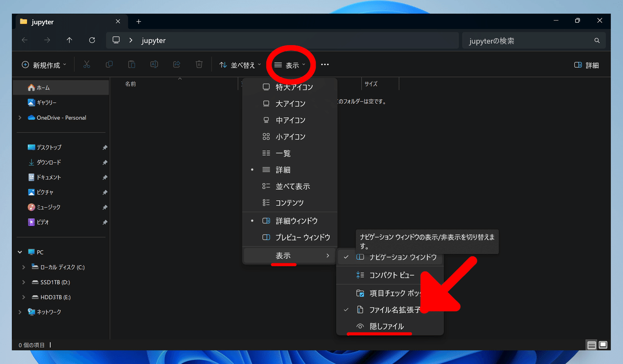
Task: Select 並べて表示 tiles view option
Action: (290, 186)
